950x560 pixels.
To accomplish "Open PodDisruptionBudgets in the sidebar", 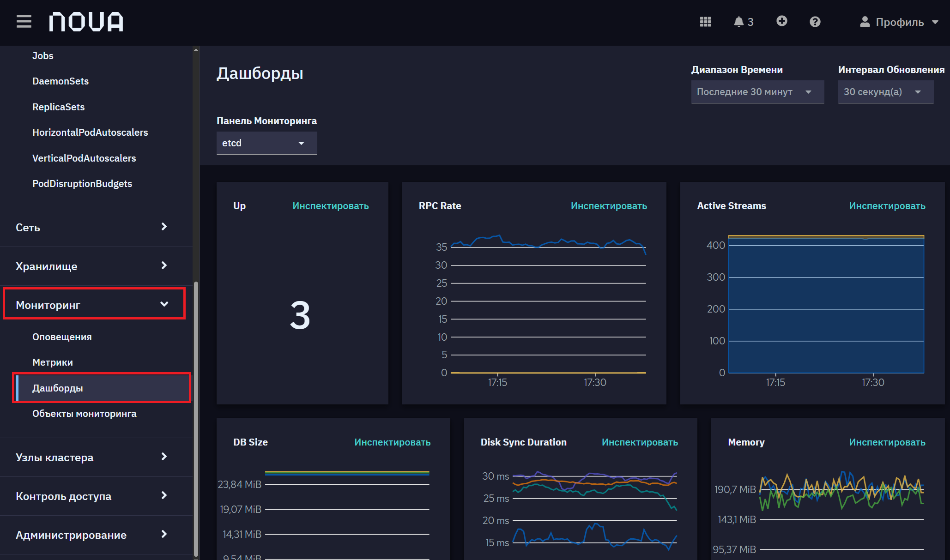I will point(82,184).
